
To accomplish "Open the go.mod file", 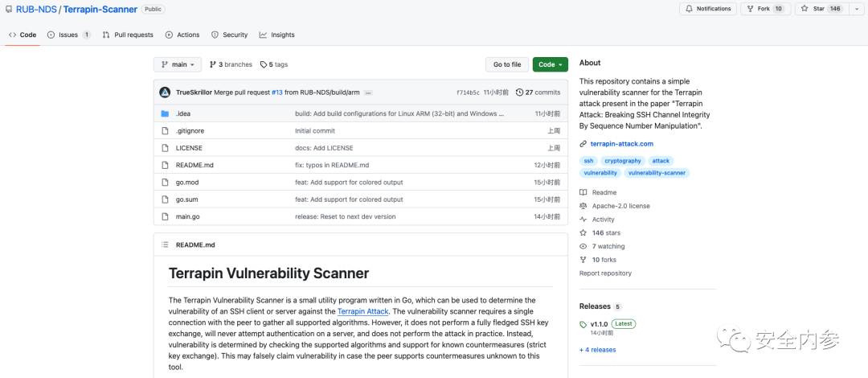I will tap(188, 183).
